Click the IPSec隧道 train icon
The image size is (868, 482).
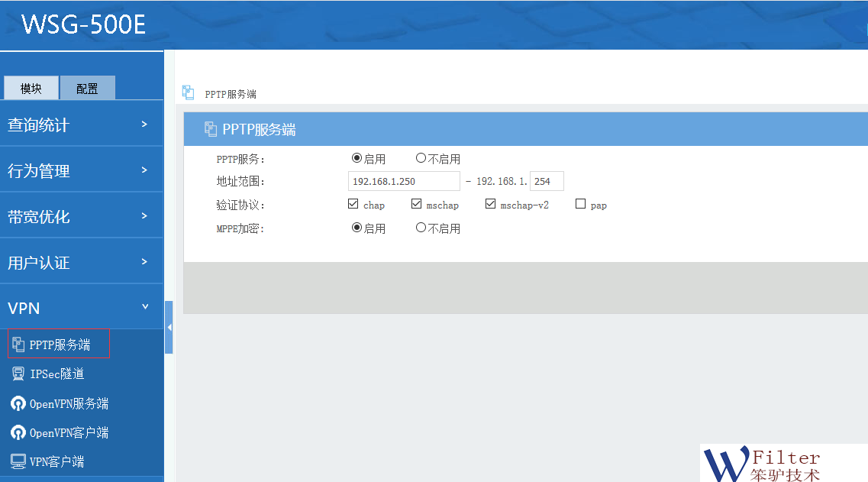coord(18,374)
